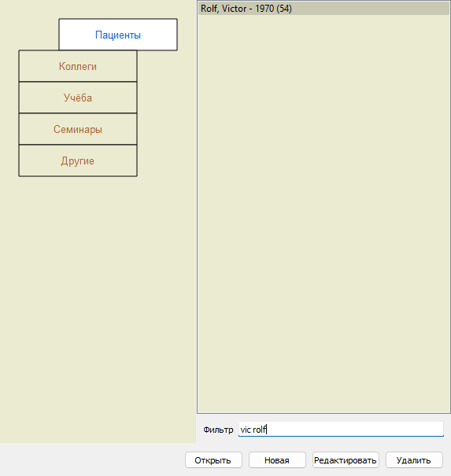The height and width of the screenshot is (476, 451).
Task: Click the Редактировать button
Action: (346, 460)
